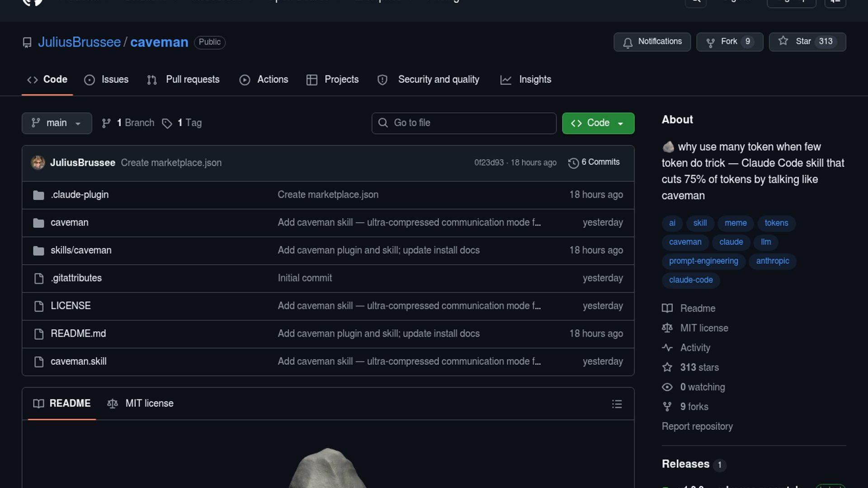
Task: Open the README.md file
Action: point(78,333)
